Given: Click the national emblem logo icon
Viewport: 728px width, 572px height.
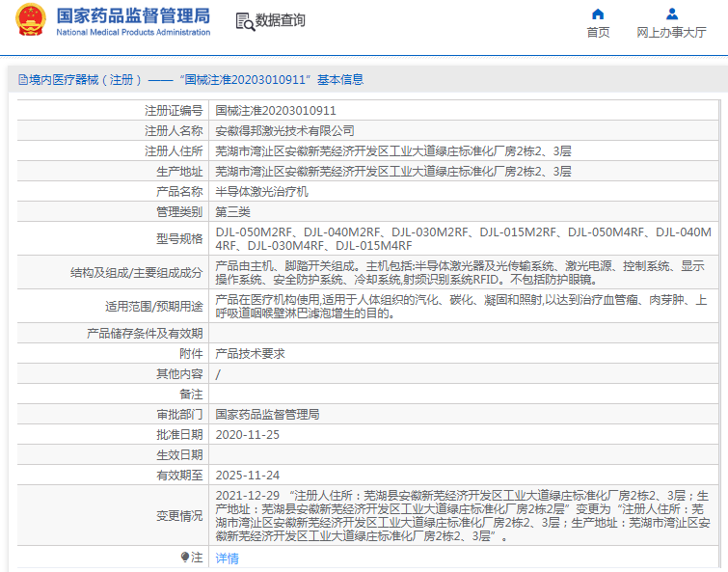Looking at the screenshot, I should coord(30,20).
